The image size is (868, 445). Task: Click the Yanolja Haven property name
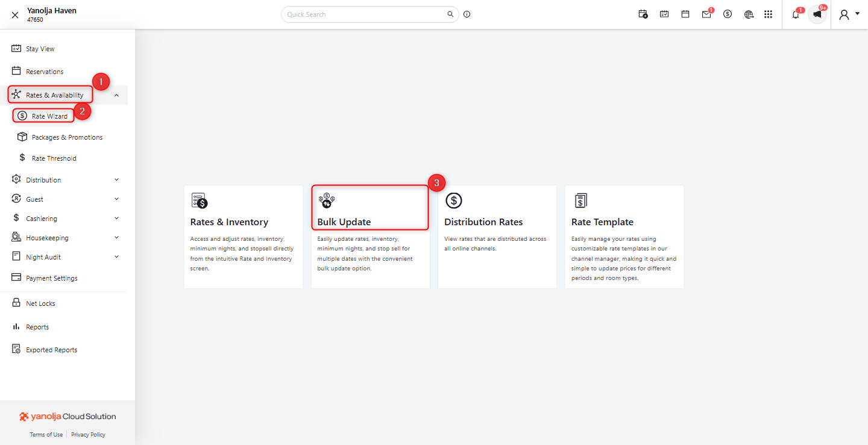click(x=52, y=11)
